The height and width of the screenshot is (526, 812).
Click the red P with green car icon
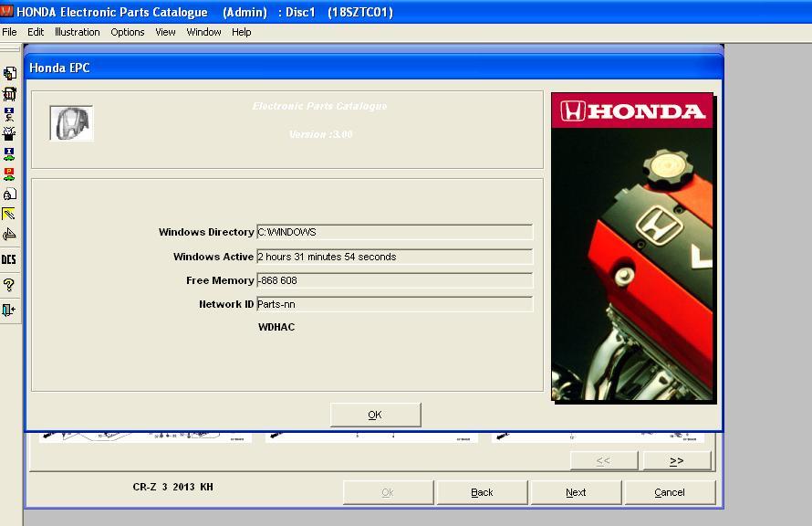(x=9, y=174)
